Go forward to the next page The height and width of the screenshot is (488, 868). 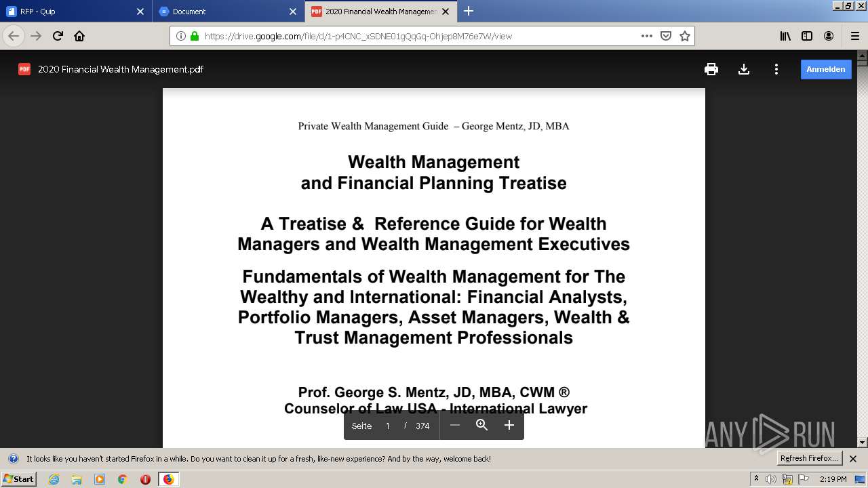(x=36, y=36)
